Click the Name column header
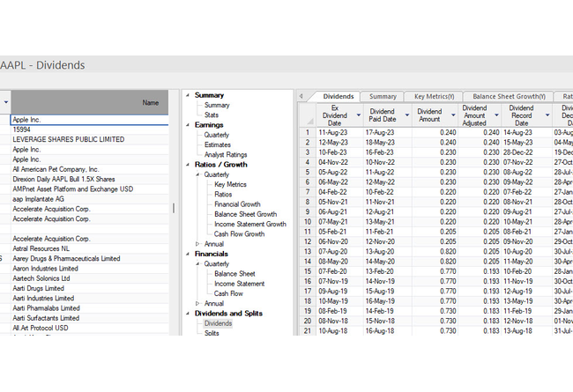This screenshot has height=392, width=573. (90, 102)
